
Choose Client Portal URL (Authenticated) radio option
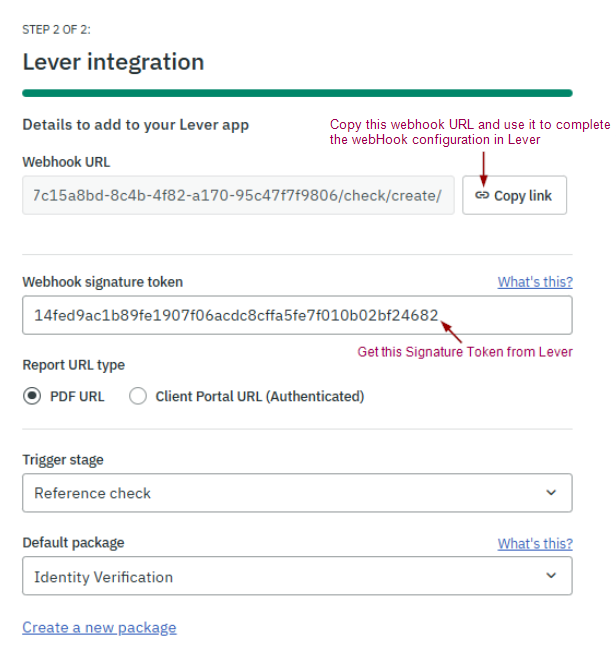pyautogui.click(x=138, y=396)
